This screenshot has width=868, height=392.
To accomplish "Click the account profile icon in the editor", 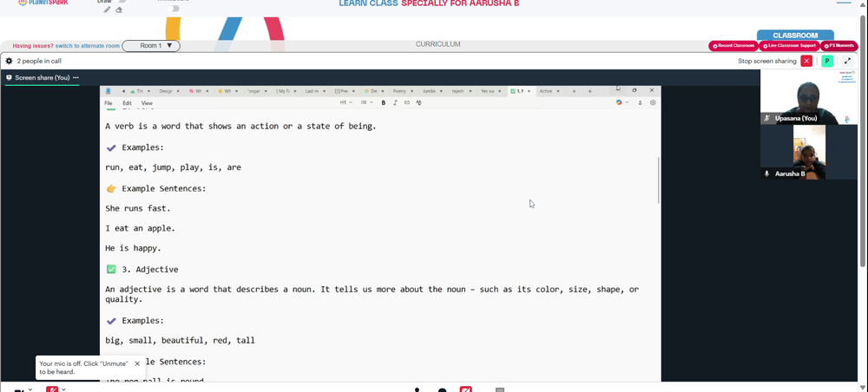I will 641,103.
